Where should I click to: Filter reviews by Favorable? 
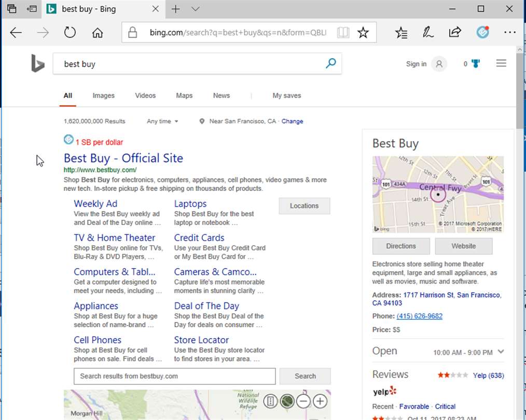tap(414, 407)
